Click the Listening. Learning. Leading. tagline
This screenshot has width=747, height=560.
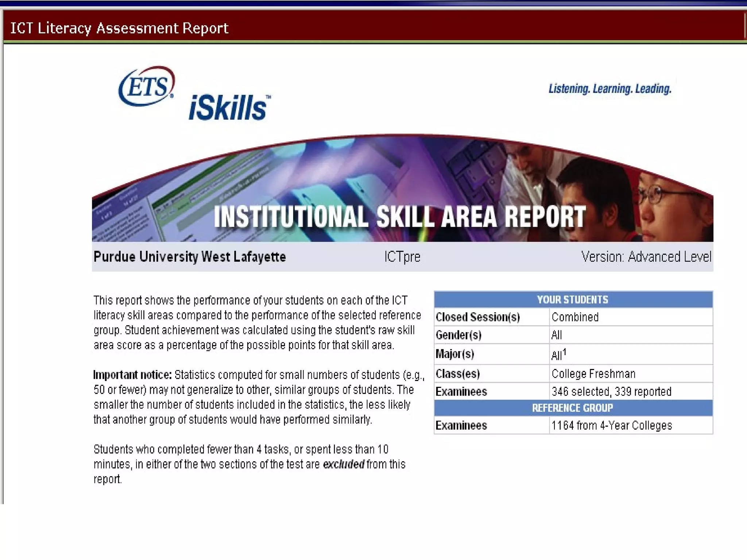(x=610, y=89)
